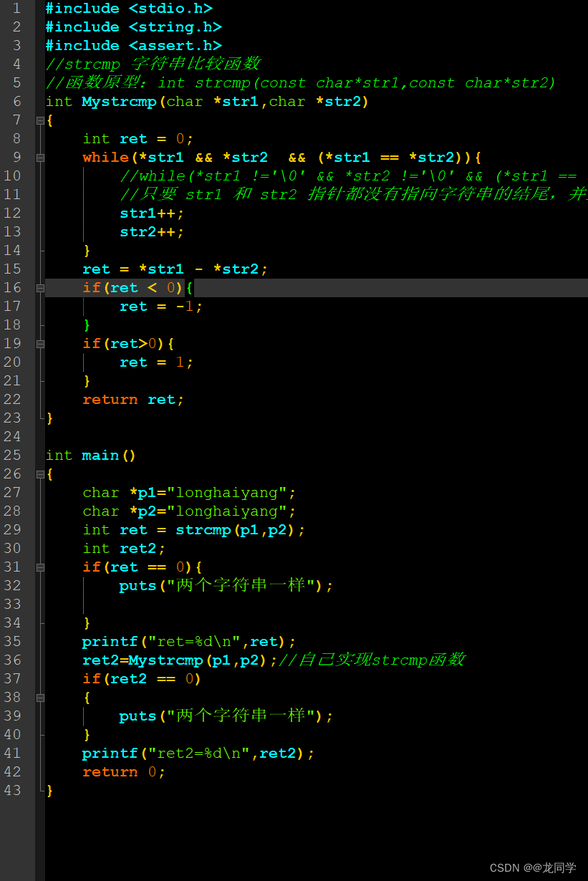Collapse the Mystrcmp function body fold marker
The height and width of the screenshot is (881, 588).
[40, 120]
